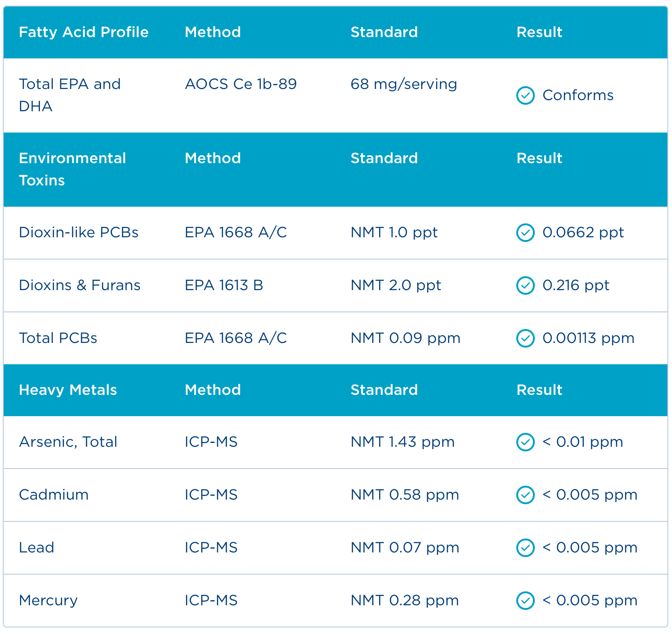Click Method header in Heavy Metals section
Screen dimensions: 672x634
[213, 390]
